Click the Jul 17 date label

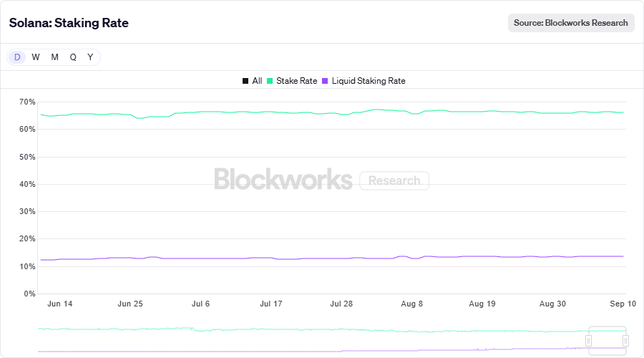pyautogui.click(x=271, y=304)
